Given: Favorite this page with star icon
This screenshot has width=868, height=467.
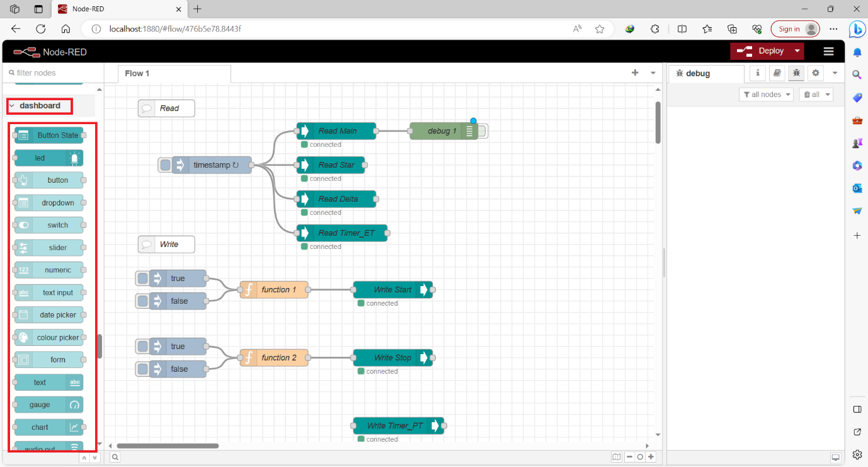Looking at the screenshot, I should pos(600,29).
